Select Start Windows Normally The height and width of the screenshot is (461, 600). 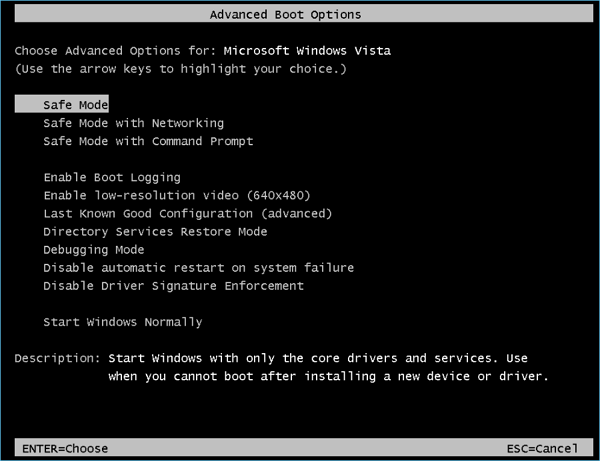click(x=122, y=322)
